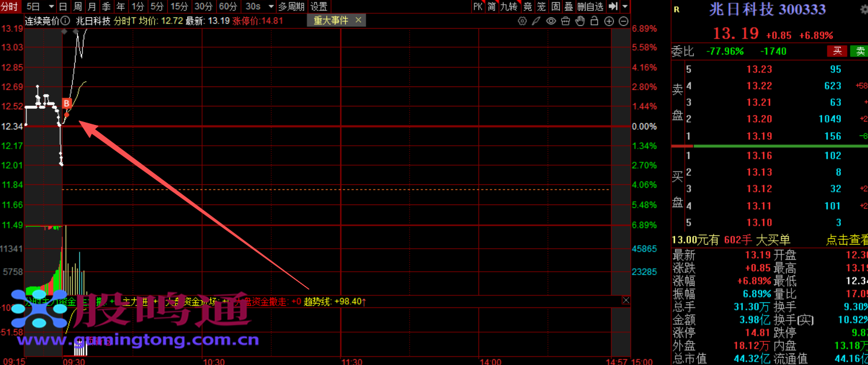Activate the hand pan tool icon
This screenshot has width=868, height=365.
(580, 21)
